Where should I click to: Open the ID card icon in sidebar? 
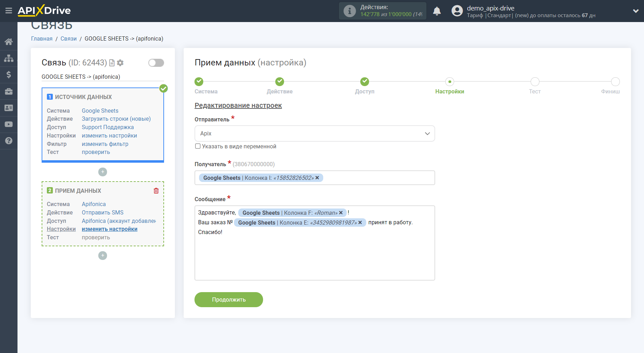(x=9, y=108)
